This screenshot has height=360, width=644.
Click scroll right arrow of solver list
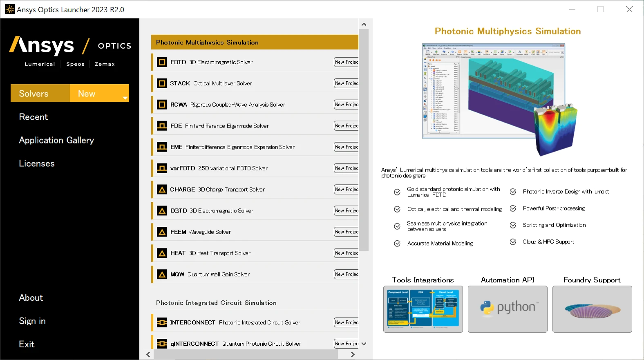coord(353,354)
